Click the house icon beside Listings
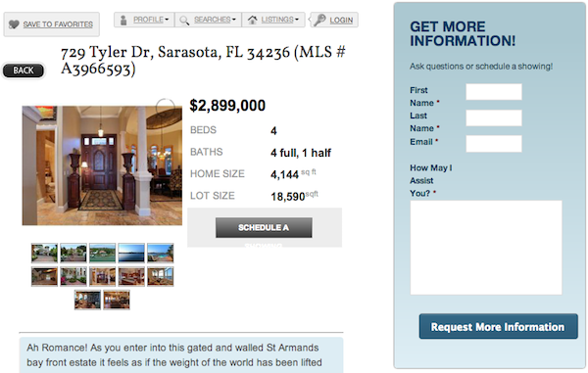Screen dimensions: 588x373 pyautogui.click(x=253, y=20)
